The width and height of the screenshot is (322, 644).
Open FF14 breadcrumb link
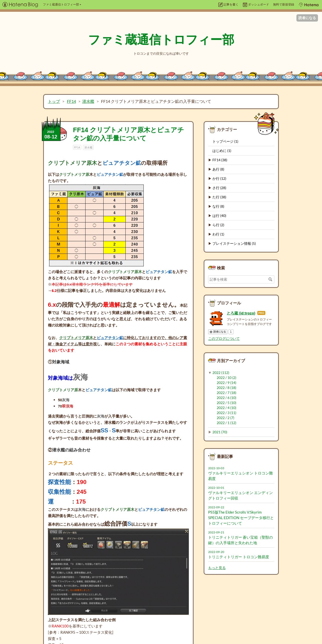tap(71, 101)
